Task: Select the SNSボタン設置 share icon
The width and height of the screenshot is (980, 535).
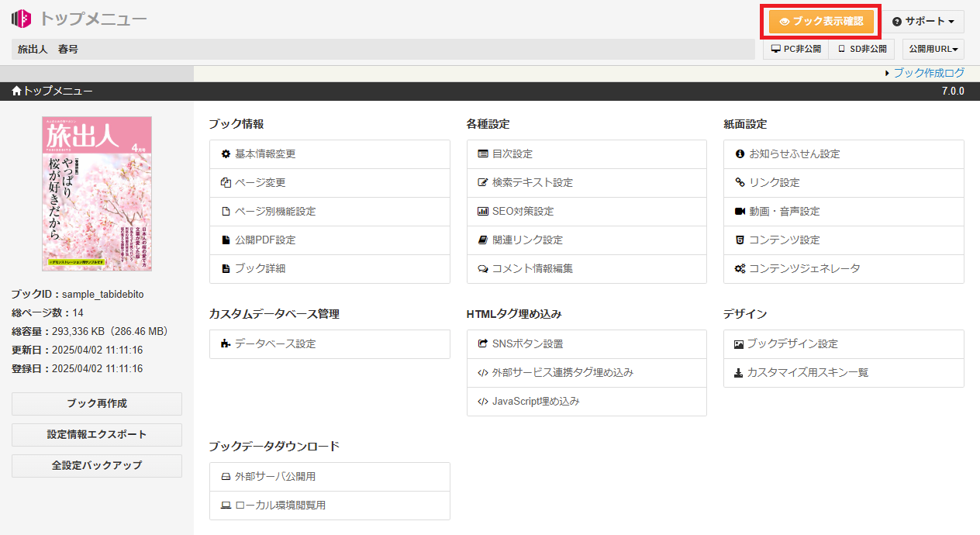Action: tap(481, 343)
